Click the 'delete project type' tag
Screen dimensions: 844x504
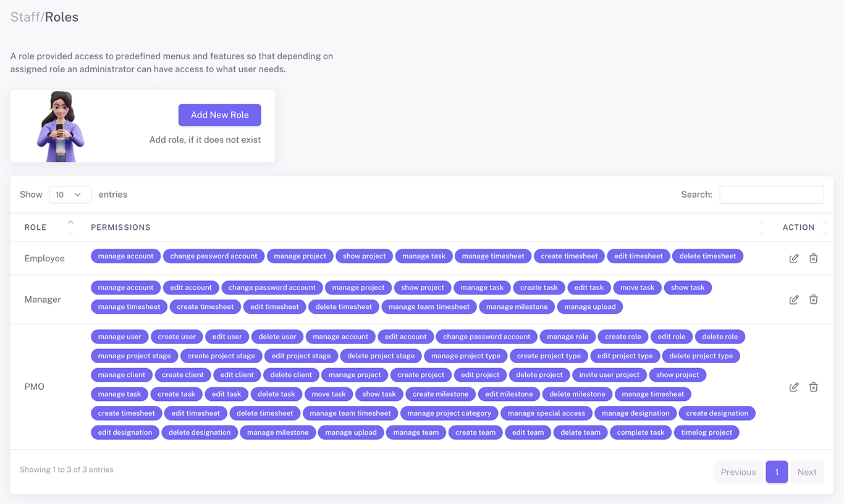tap(701, 356)
